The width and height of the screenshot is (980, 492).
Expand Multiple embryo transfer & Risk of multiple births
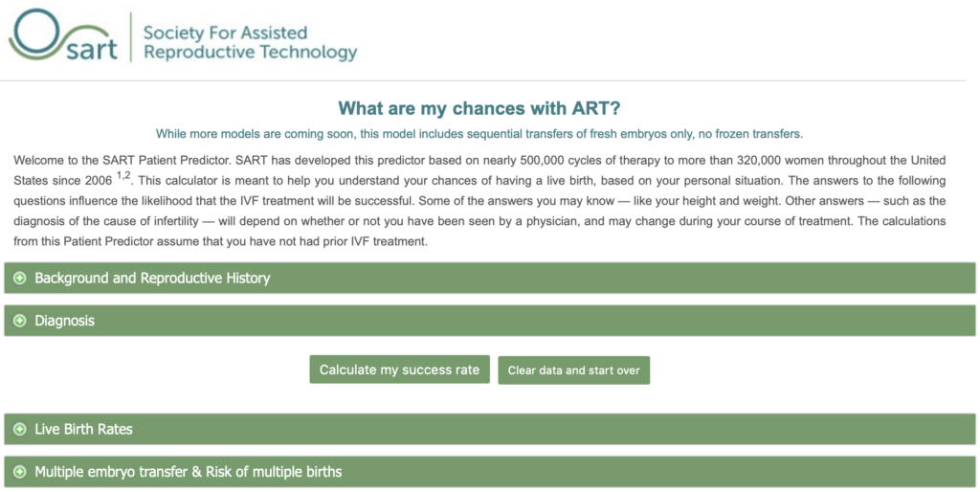click(489, 471)
